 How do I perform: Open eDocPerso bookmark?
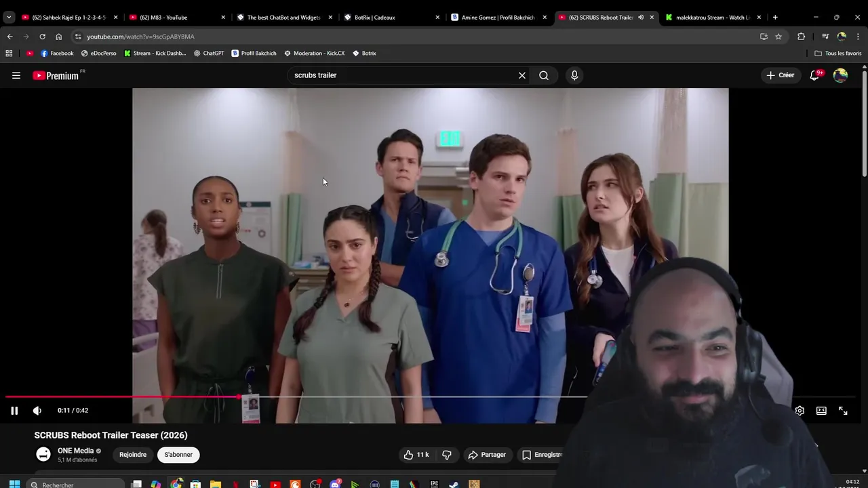[x=98, y=53]
